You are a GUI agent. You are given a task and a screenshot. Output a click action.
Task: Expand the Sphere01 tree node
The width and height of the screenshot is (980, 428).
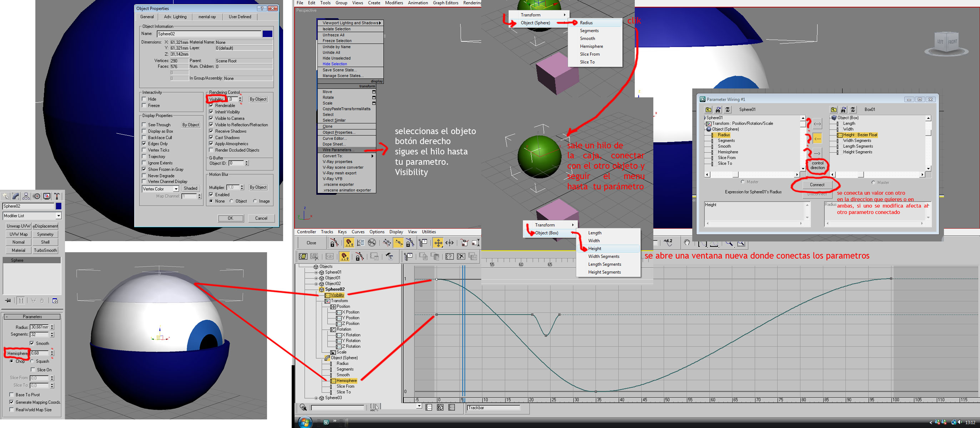pyautogui.click(x=316, y=272)
